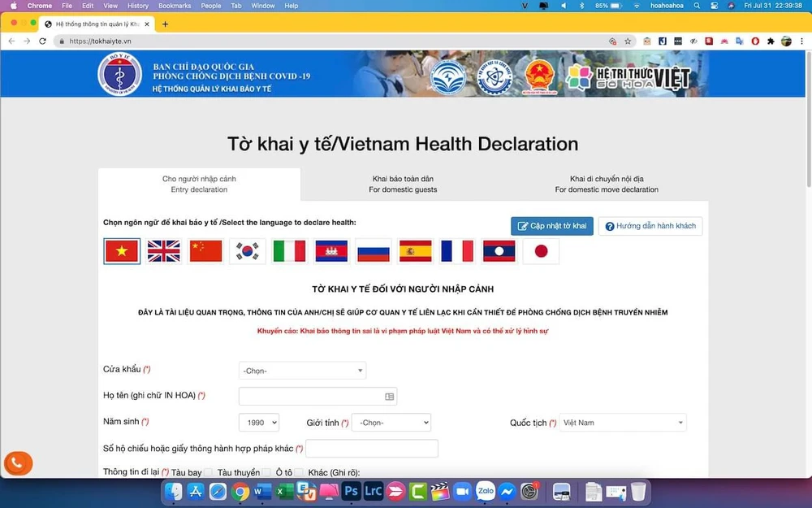
Task: Launch Photoshop from the dock
Action: (352, 491)
